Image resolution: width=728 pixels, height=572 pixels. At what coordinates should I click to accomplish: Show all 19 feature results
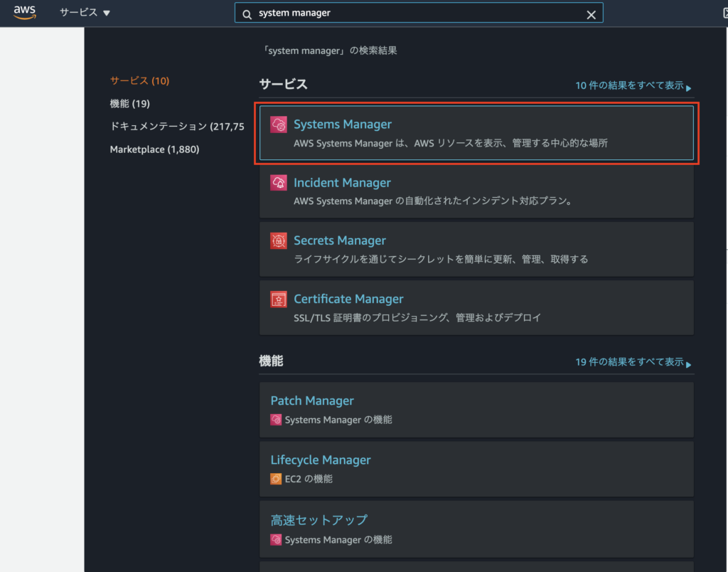pyautogui.click(x=633, y=362)
